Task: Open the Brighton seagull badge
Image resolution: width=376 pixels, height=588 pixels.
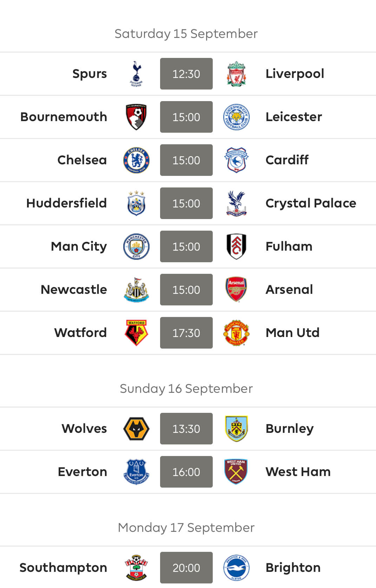Action: tap(236, 568)
